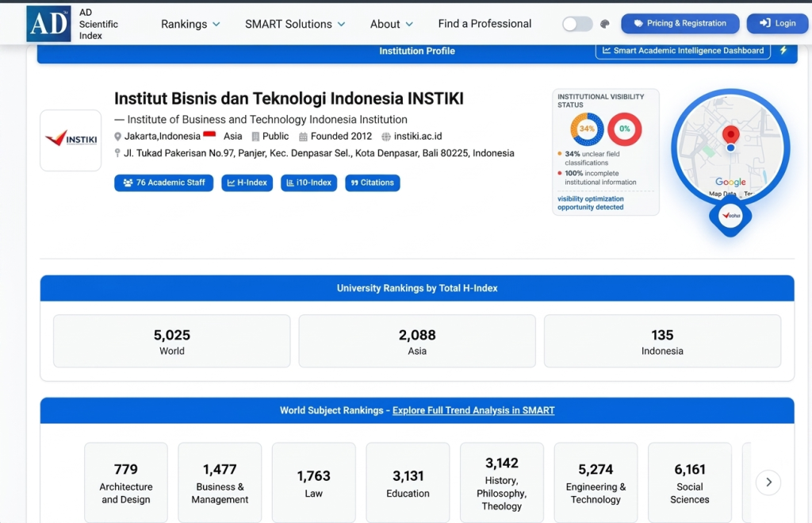The height and width of the screenshot is (523, 812).
Task: Expand the SMART Solutions dropdown
Action: pyautogui.click(x=295, y=24)
